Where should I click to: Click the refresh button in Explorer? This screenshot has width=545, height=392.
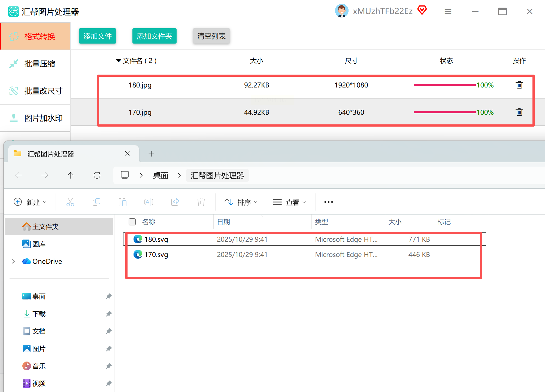pos(97,175)
